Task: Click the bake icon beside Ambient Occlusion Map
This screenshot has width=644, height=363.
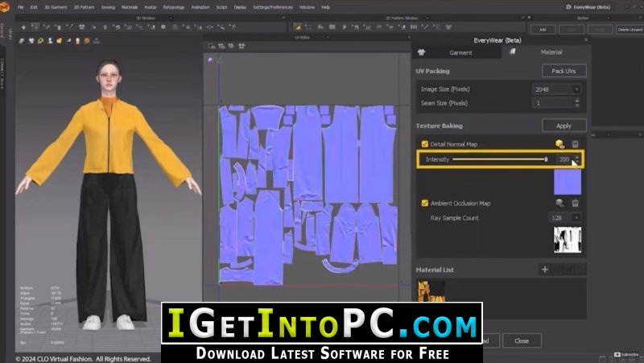Action: pos(559,203)
